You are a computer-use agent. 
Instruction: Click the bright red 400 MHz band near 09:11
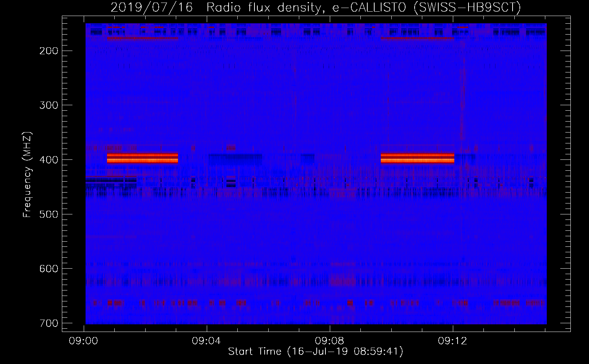[x=417, y=158]
